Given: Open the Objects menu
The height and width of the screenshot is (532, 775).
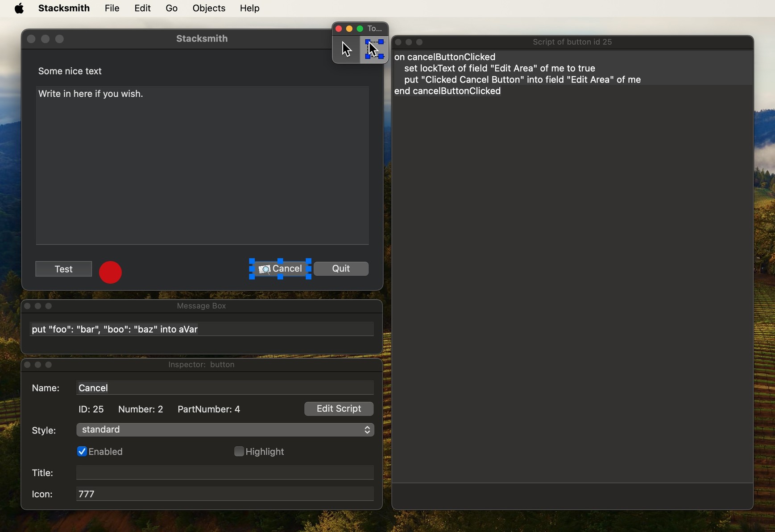Looking at the screenshot, I should pyautogui.click(x=208, y=8).
